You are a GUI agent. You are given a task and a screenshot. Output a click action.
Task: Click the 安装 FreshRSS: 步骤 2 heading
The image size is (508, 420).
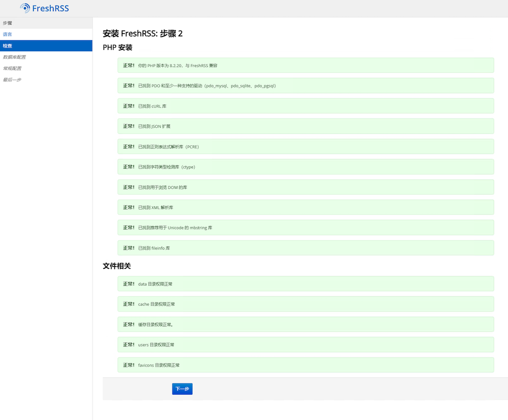point(142,34)
